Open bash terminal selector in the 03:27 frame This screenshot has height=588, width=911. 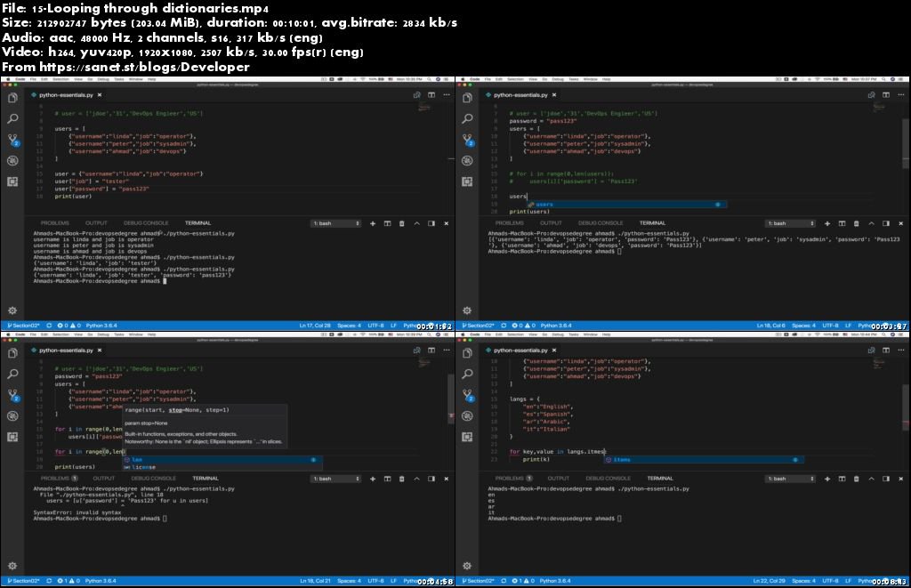point(791,223)
